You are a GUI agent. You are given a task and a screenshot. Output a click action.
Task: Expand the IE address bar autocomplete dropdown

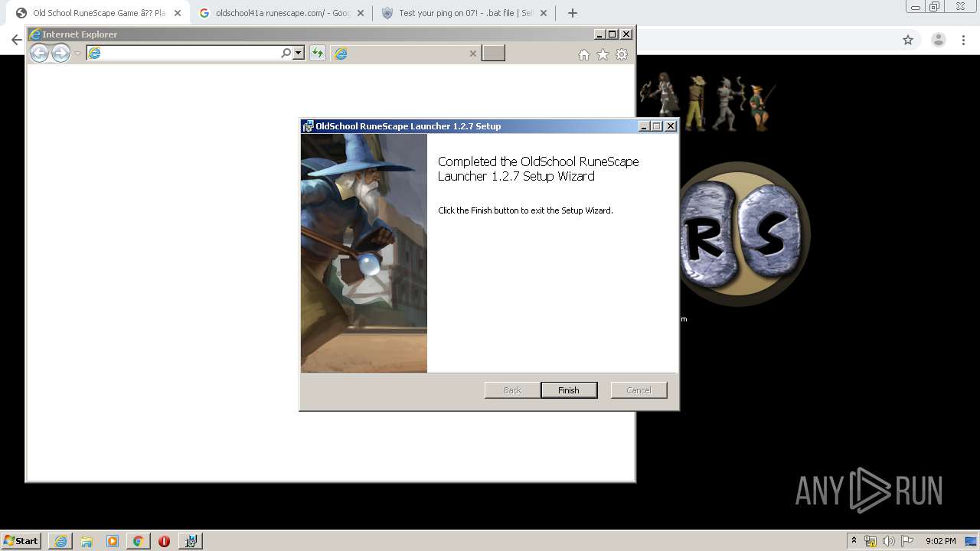point(299,53)
